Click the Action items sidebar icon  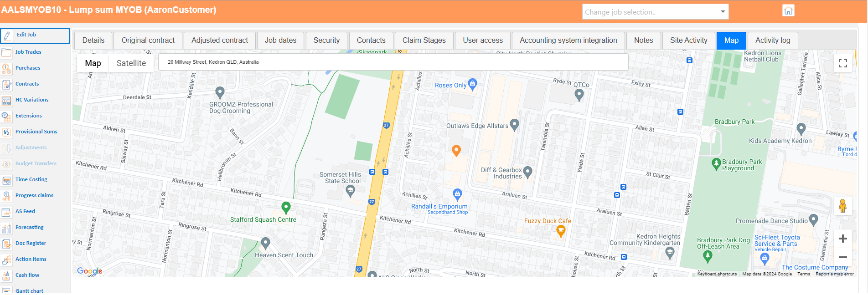point(6,259)
